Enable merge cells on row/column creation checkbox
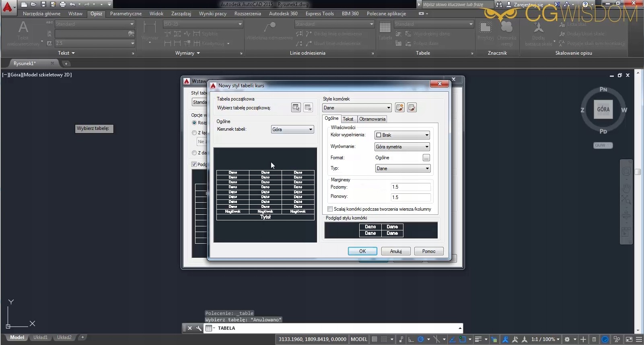Viewport: 644px width, 345px height. tap(330, 209)
